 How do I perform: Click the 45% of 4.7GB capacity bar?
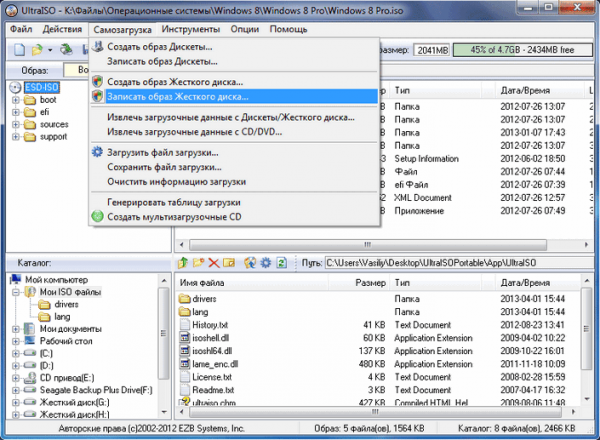point(522,50)
